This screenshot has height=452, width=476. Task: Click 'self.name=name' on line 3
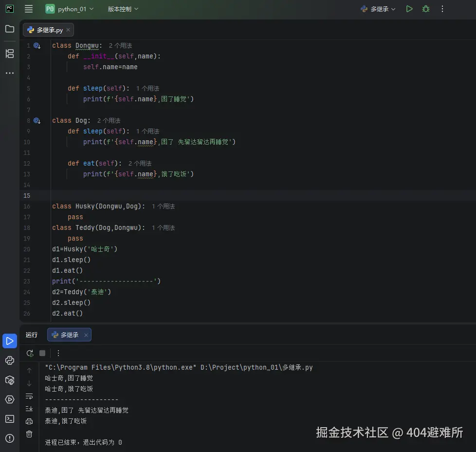point(110,67)
